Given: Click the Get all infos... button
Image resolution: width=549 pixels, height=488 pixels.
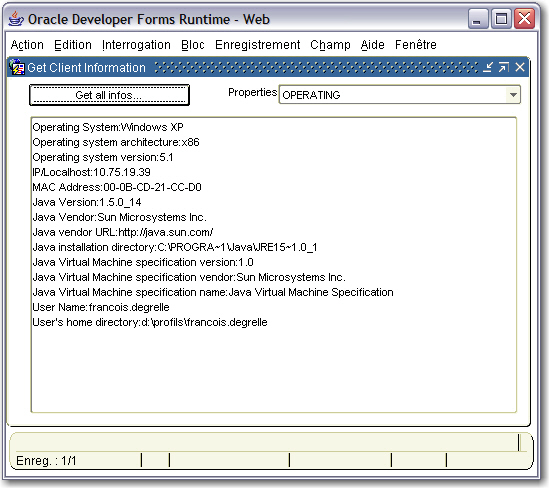Looking at the screenshot, I should [109, 95].
